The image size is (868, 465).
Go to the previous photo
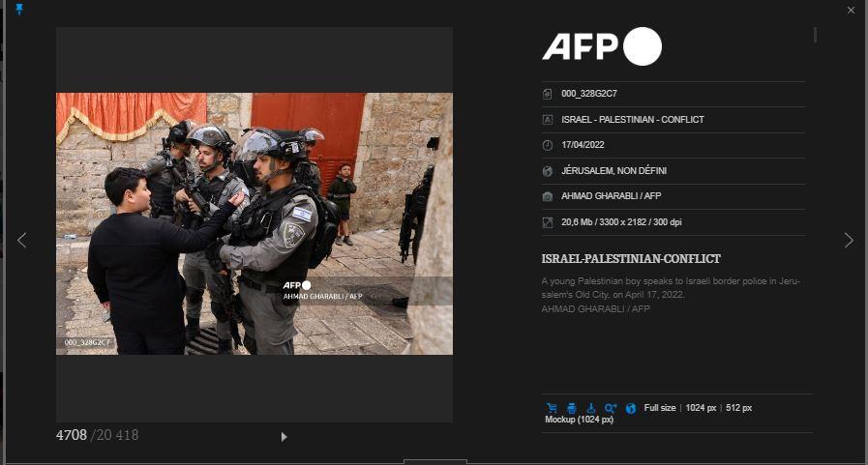pyautogui.click(x=21, y=240)
